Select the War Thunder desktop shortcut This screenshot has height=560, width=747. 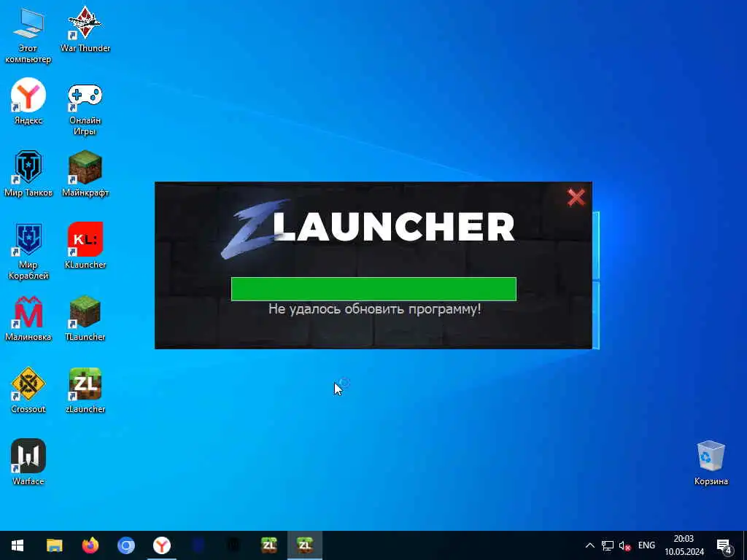[x=85, y=29]
